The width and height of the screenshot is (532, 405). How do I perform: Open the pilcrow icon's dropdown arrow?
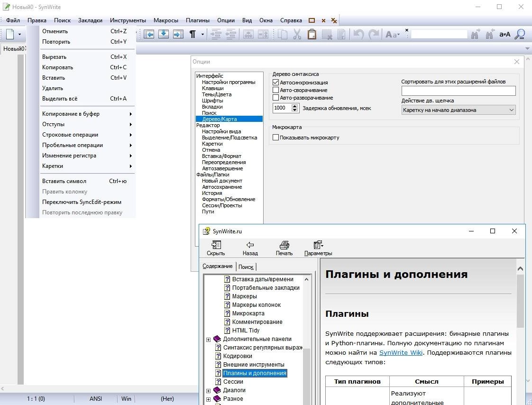pos(202,34)
